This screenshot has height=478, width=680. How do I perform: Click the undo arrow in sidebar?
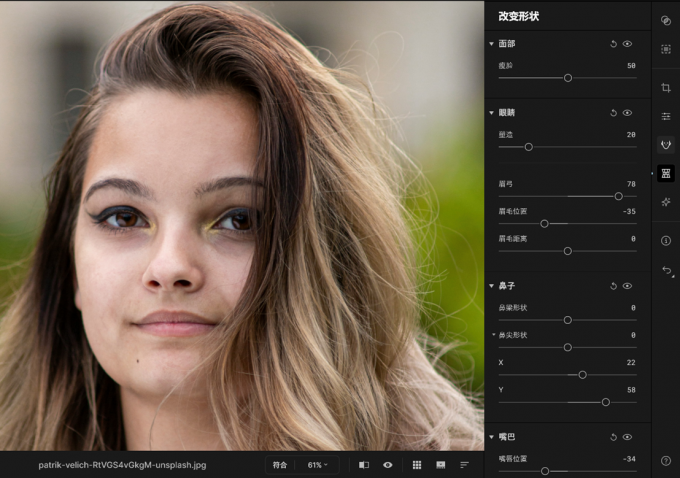667,271
